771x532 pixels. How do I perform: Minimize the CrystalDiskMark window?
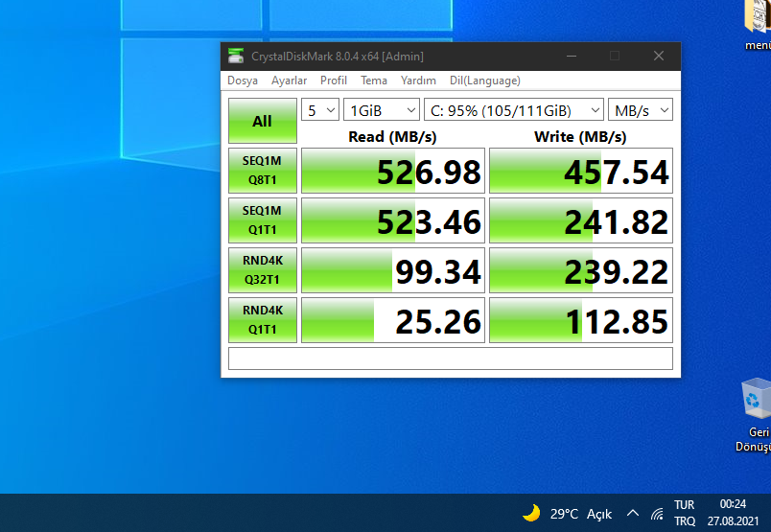572,56
